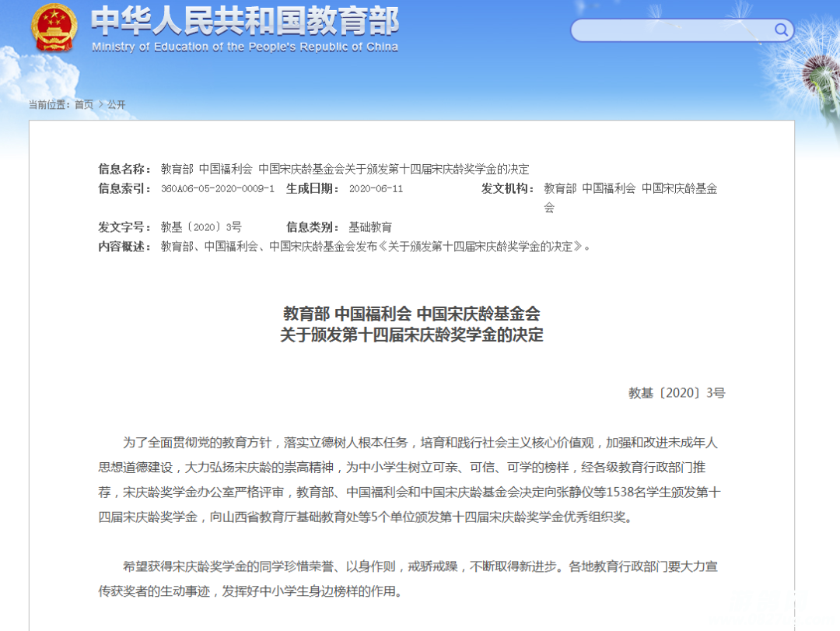Click headline line 关于颁发第十四届宋庆龄奖学金的决定

[411, 335]
